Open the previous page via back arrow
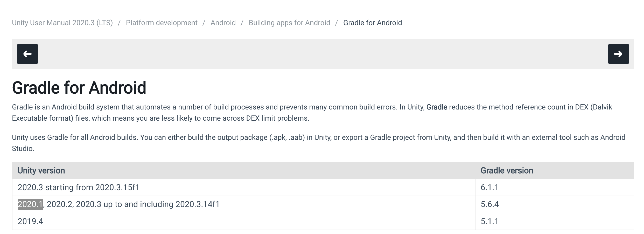Screen dimensions: 644x234 click(27, 54)
